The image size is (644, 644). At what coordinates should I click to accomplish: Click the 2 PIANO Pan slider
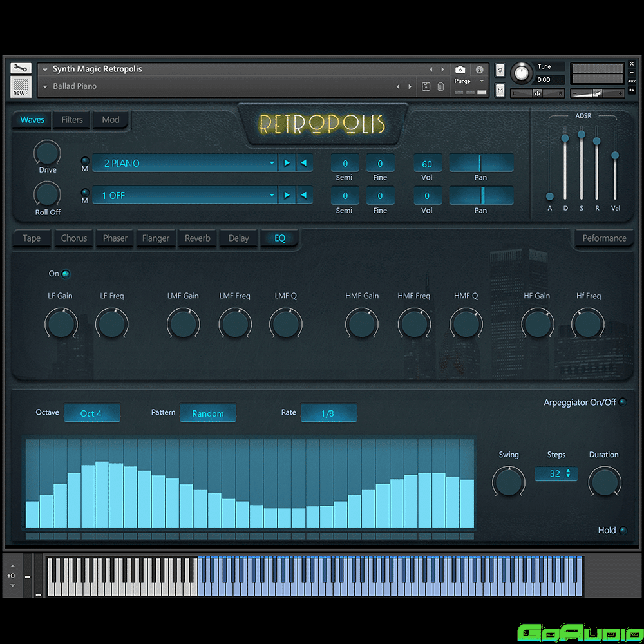coord(481,163)
